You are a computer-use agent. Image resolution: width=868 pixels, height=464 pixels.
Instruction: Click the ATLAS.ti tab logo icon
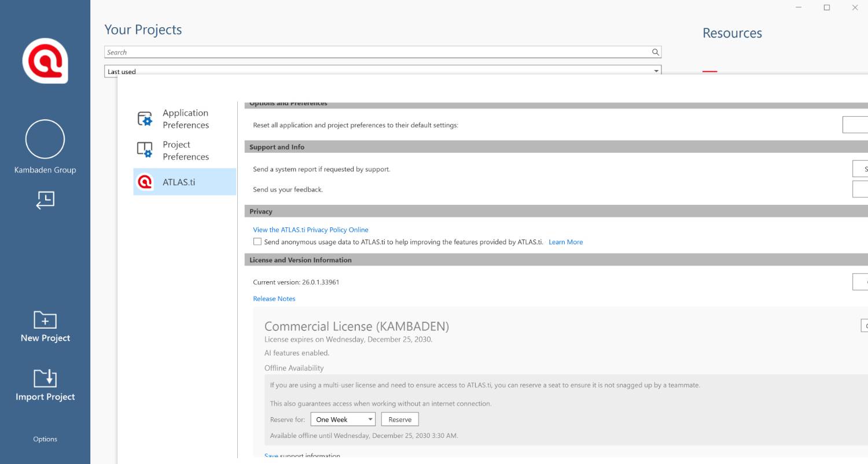[145, 182]
